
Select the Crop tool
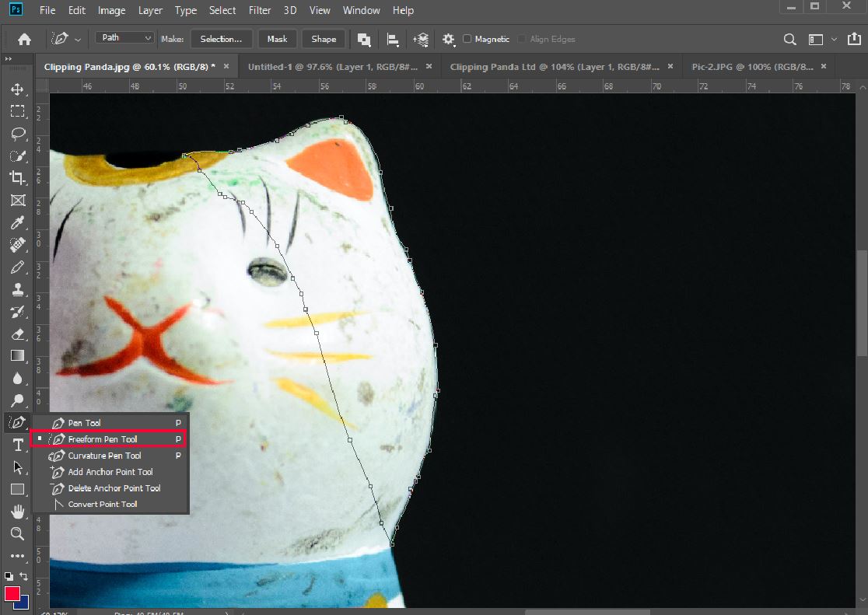pos(17,178)
